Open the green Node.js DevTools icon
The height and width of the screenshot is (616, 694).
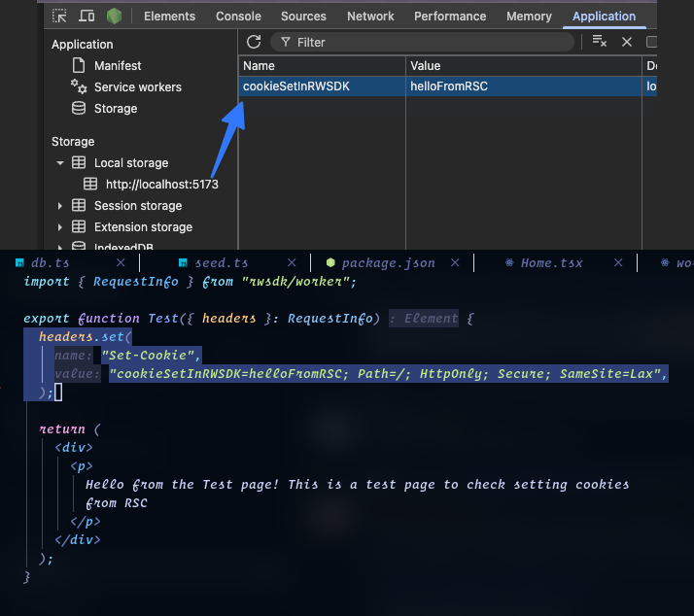pos(114,16)
